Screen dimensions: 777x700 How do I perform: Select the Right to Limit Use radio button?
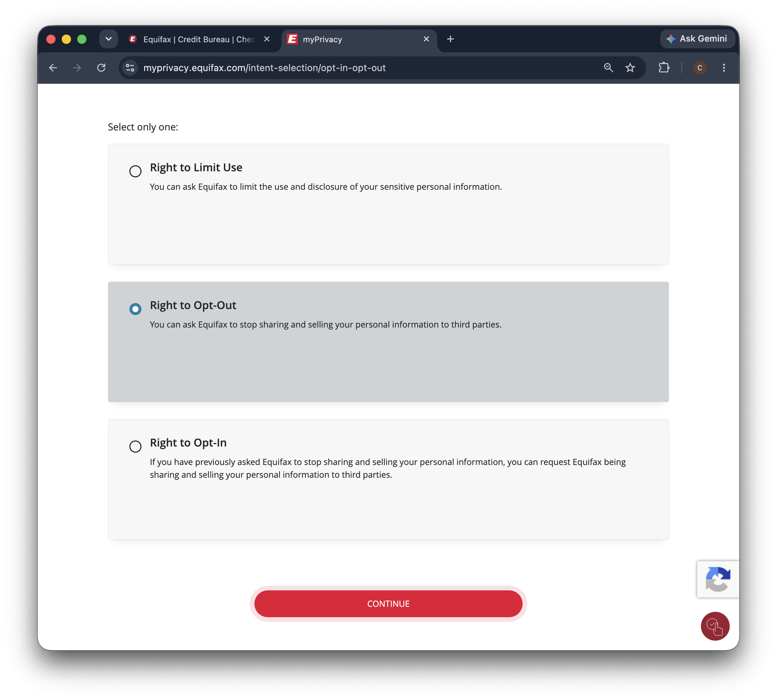tap(135, 171)
